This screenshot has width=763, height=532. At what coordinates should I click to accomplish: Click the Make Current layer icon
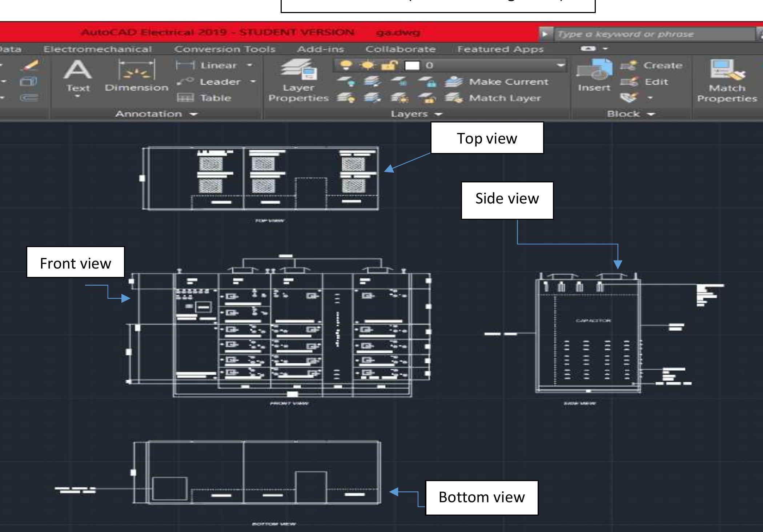[454, 82]
